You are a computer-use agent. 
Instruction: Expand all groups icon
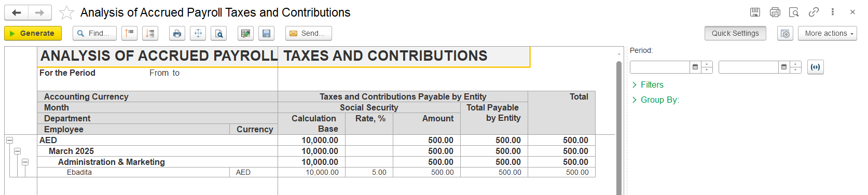click(150, 33)
